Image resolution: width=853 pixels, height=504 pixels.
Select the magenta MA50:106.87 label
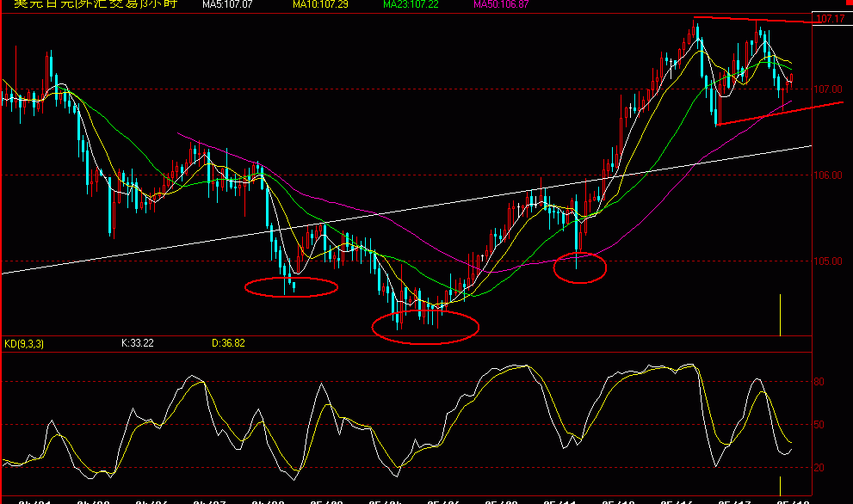[501, 4]
